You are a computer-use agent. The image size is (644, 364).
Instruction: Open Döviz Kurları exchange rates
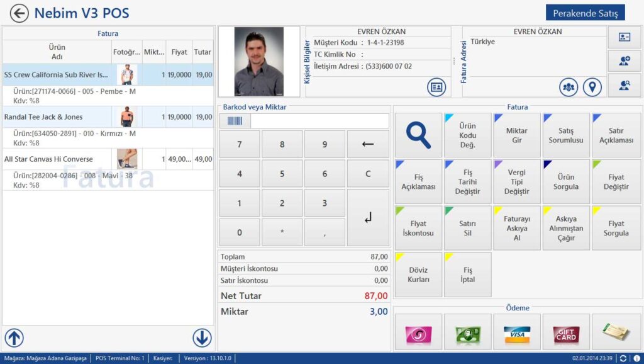418,275
